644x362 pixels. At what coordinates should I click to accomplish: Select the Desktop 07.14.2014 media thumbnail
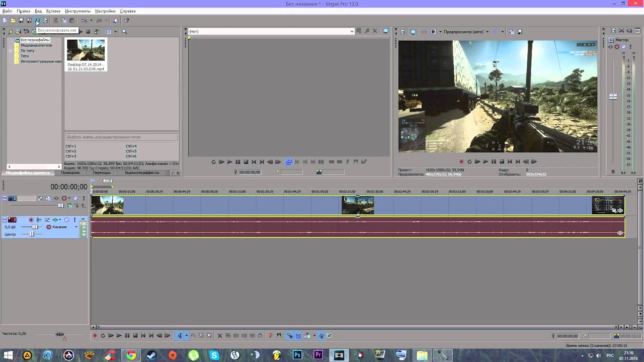tap(86, 55)
